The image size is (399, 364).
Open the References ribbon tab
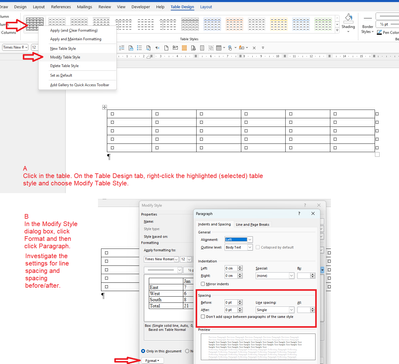tap(61, 7)
